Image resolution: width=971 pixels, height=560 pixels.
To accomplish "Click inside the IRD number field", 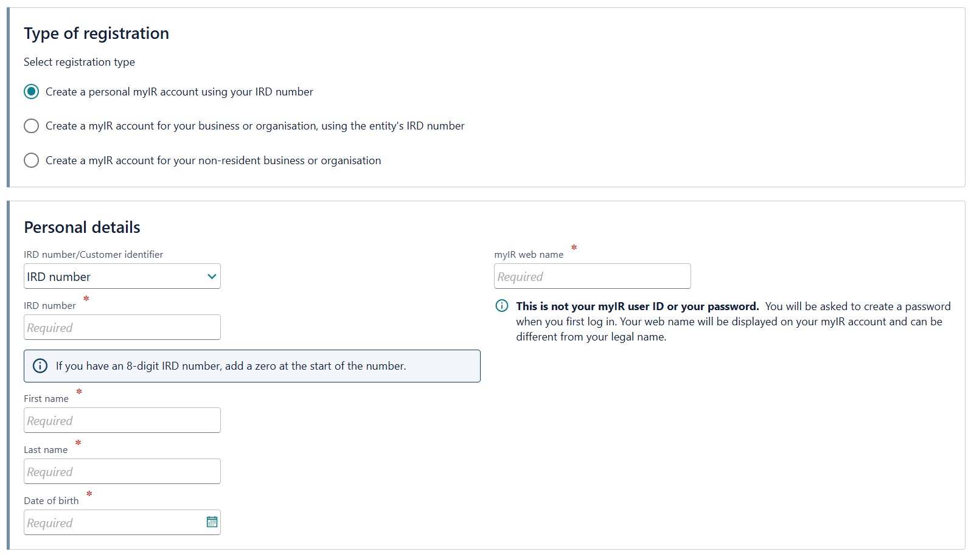I will pos(122,327).
